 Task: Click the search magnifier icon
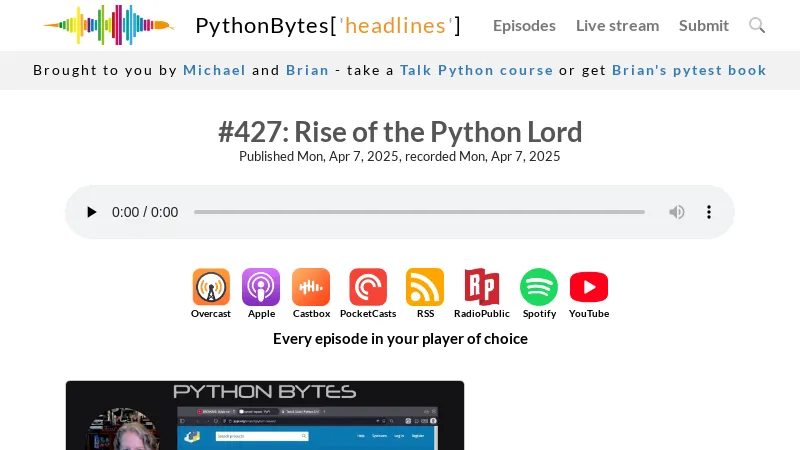757,25
